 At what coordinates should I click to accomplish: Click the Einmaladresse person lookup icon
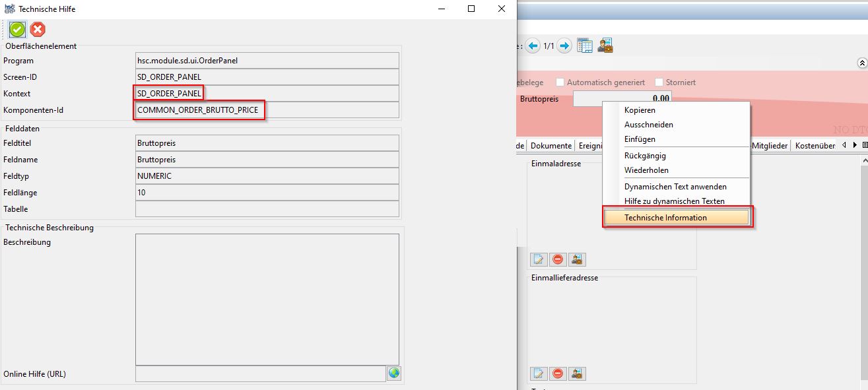pos(577,259)
